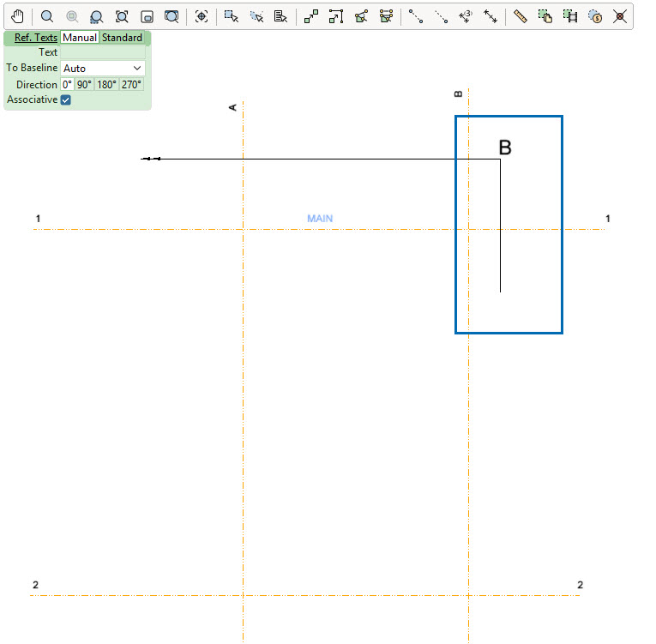The height and width of the screenshot is (644, 656).
Task: Click the squares with corner-path arrow icon
Action: (x=336, y=17)
